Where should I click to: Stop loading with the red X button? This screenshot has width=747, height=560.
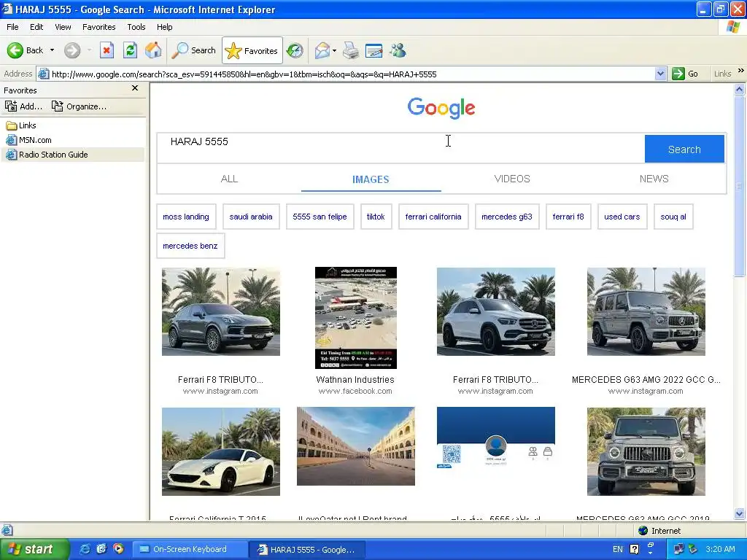[x=107, y=50]
